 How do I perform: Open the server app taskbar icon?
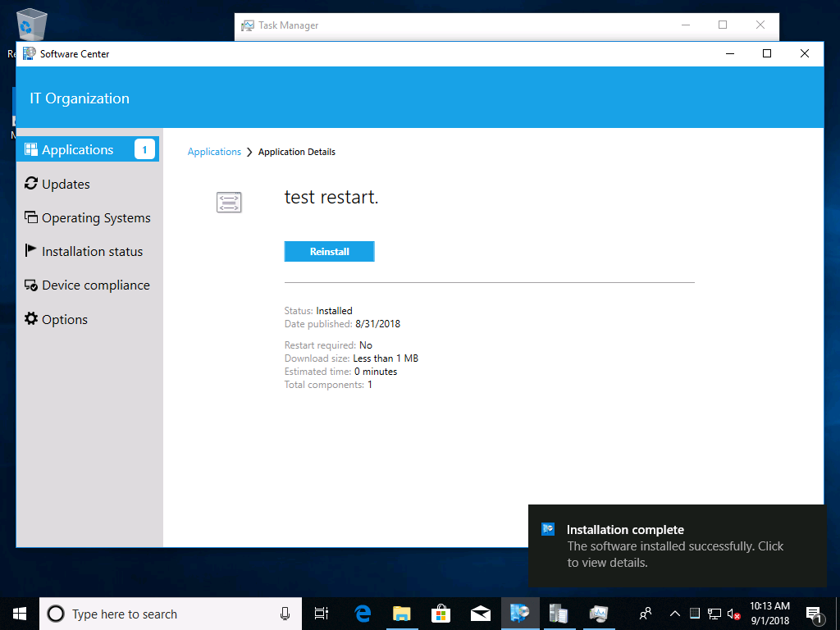point(558,614)
